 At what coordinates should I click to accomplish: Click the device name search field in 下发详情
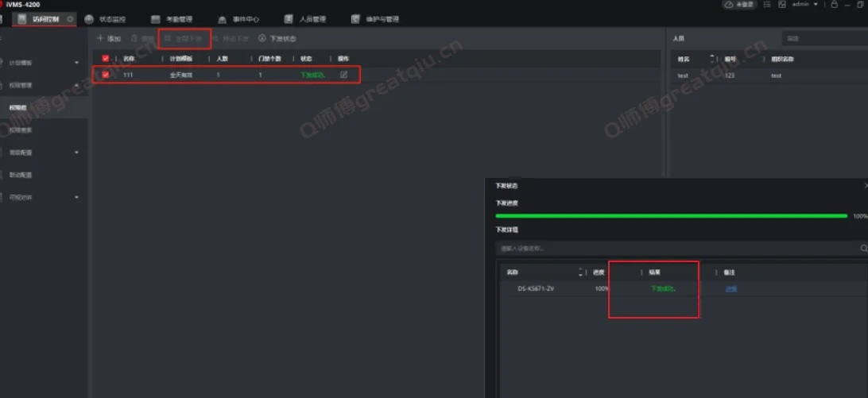(x=676, y=249)
